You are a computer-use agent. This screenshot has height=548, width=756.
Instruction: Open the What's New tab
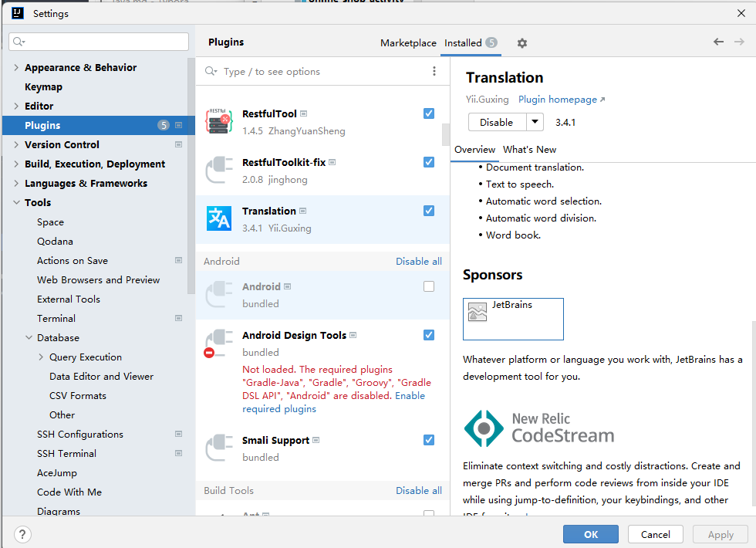(529, 150)
